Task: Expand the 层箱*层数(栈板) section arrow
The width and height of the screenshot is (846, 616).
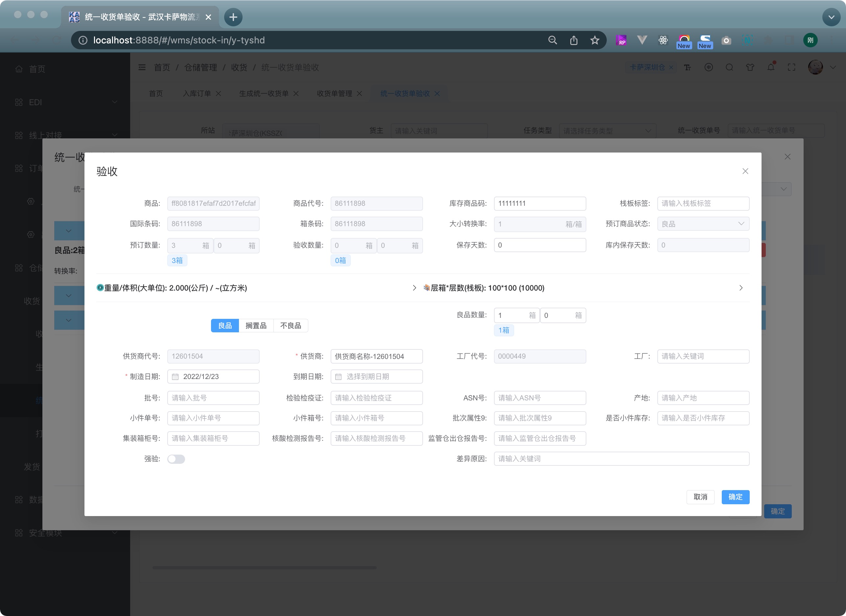Action: point(741,288)
